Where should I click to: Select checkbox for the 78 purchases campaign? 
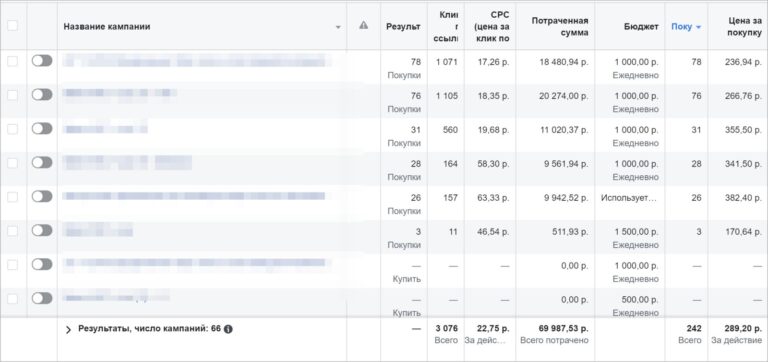point(12,61)
